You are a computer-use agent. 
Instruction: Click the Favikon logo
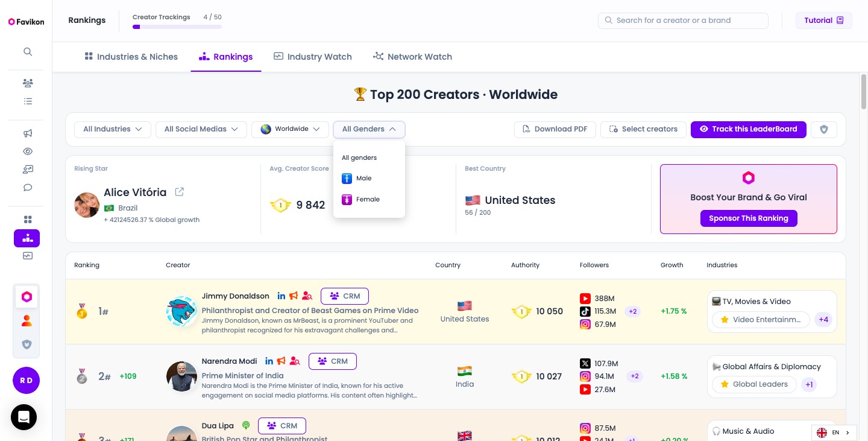(x=26, y=22)
